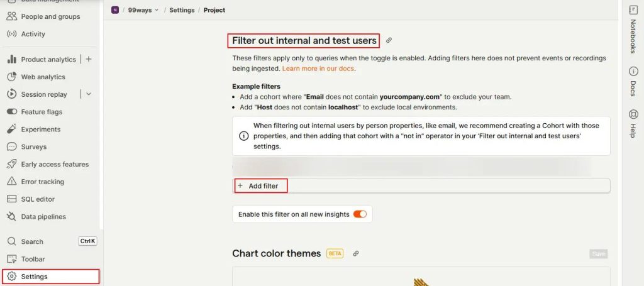Go to Settings breadcrumb
This screenshot has width=644, height=286.
[182, 10]
